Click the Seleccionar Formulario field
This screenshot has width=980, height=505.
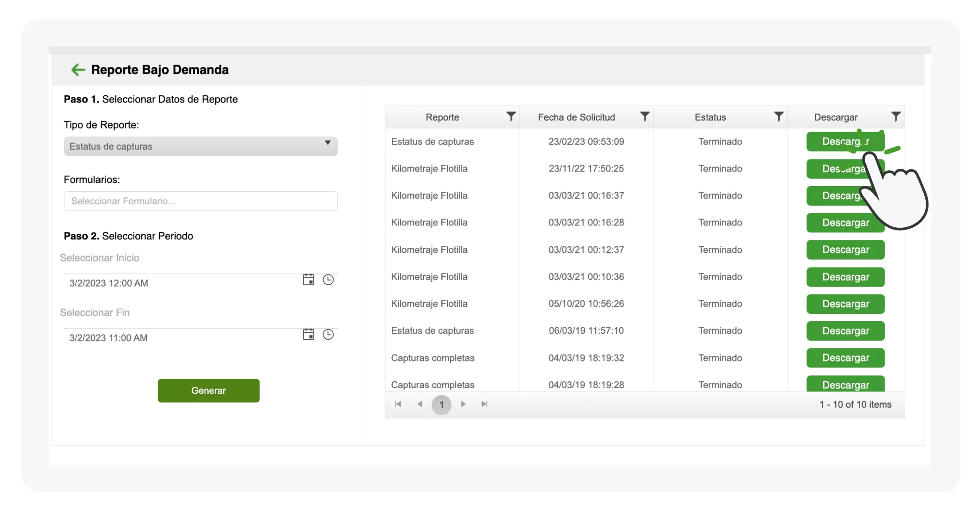(x=201, y=201)
